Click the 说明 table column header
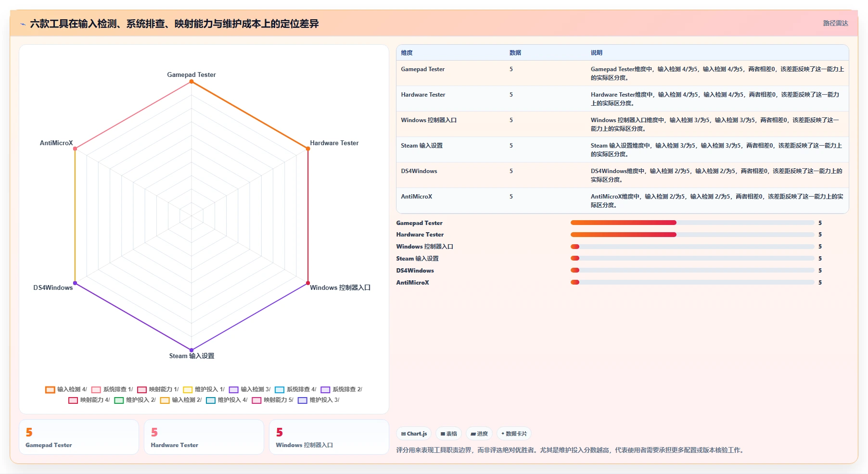The height and width of the screenshot is (474, 868). [597, 53]
